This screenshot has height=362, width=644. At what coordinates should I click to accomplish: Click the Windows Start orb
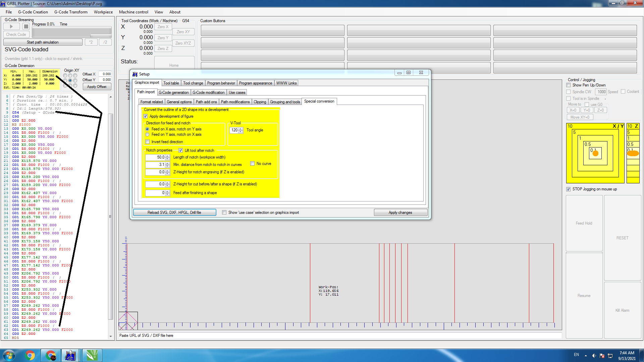[9, 355]
